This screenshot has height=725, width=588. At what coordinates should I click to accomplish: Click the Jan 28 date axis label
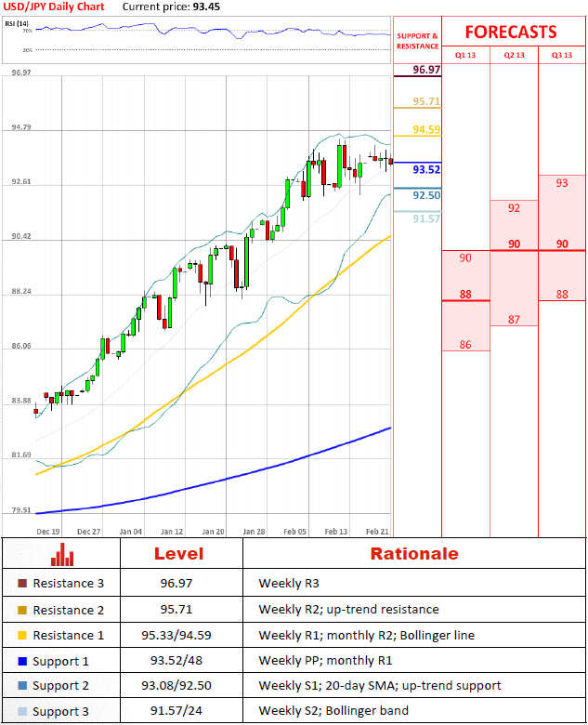[x=254, y=532]
